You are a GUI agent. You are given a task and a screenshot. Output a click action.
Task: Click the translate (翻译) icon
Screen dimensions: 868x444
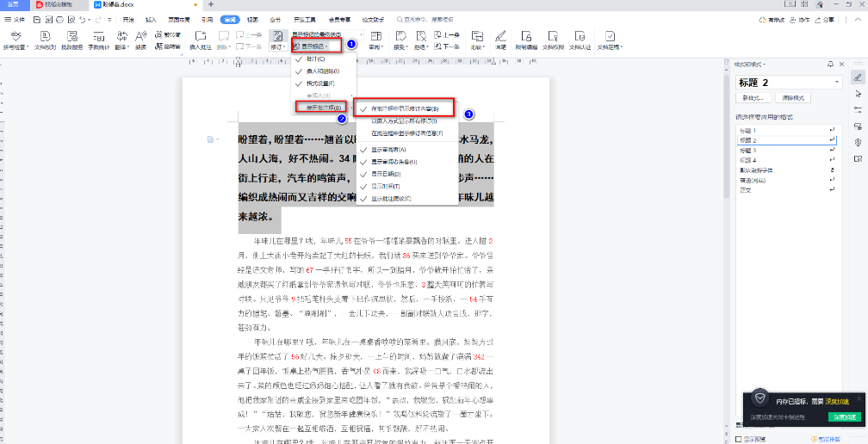tap(121, 35)
